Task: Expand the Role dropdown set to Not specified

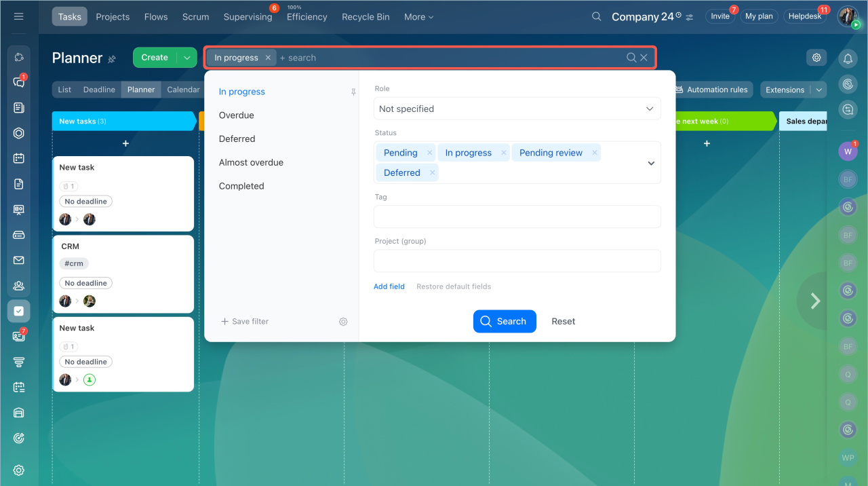Action: click(x=517, y=109)
